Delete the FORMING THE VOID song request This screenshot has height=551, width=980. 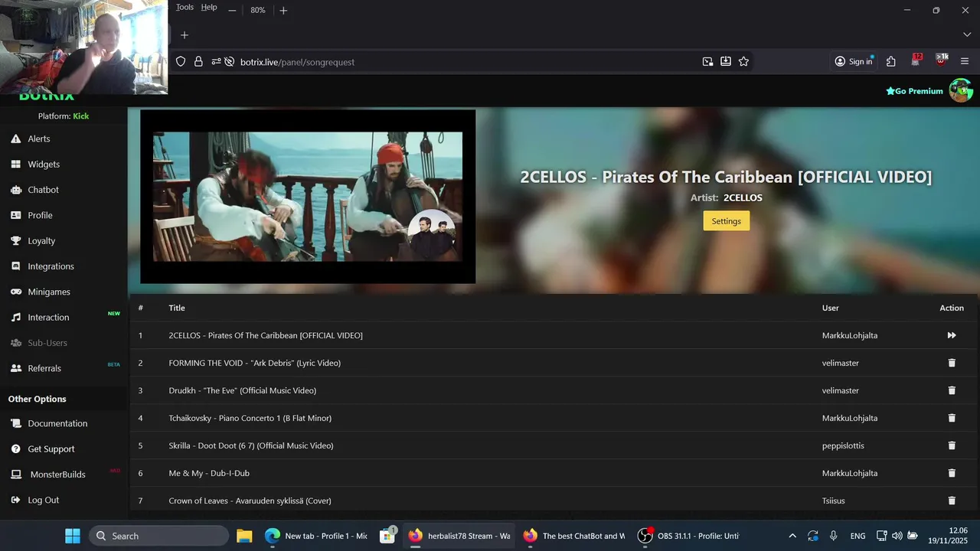[952, 363]
